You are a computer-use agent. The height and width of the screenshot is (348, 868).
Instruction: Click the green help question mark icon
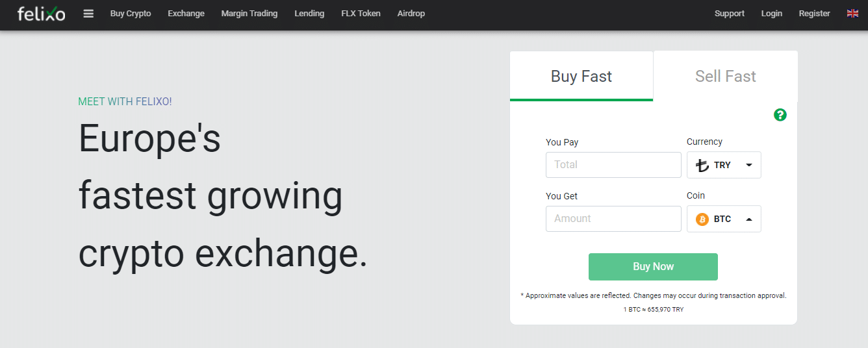pos(780,115)
